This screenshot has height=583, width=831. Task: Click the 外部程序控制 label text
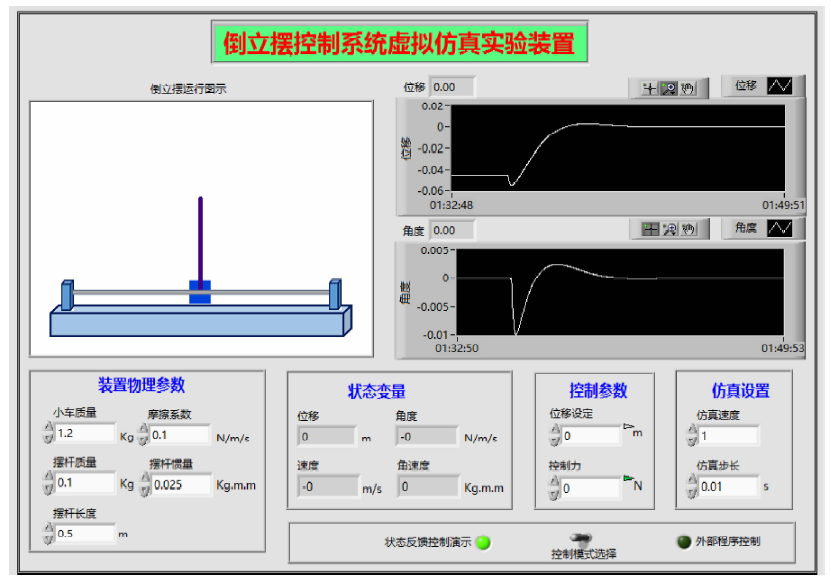728,541
